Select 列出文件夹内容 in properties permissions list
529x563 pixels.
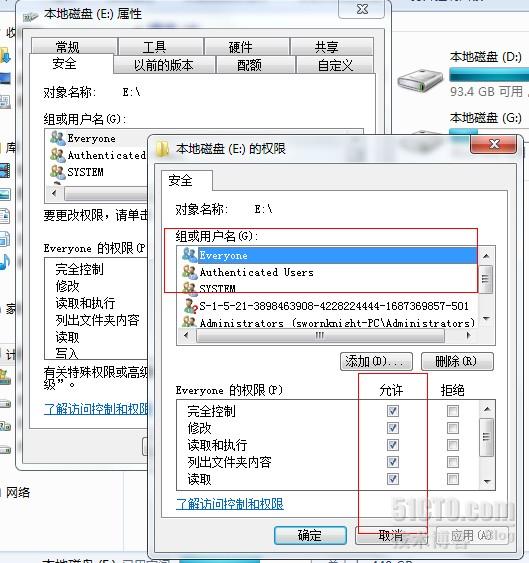(x=96, y=320)
